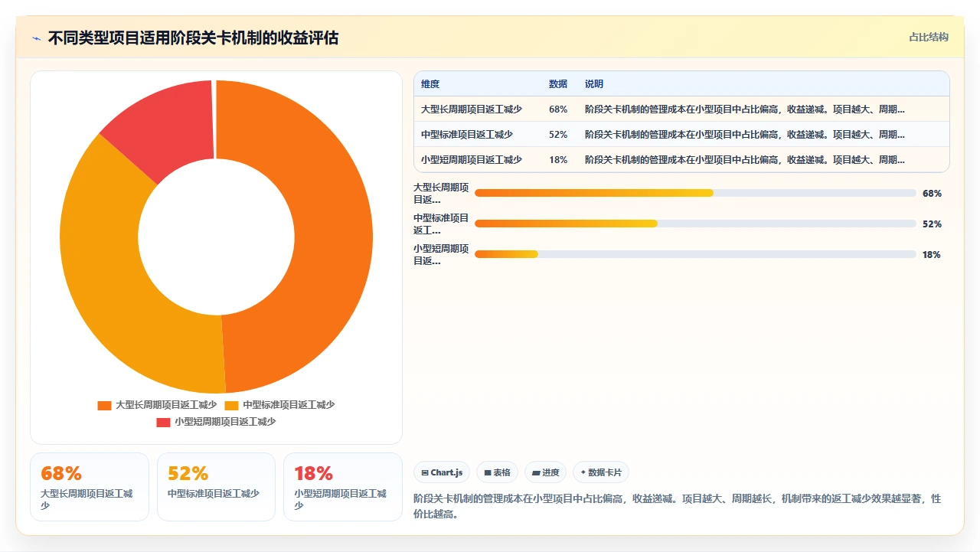This screenshot has height=552, width=980.
Task: Click progress label 中型标准项目返工…
Action: pos(441,224)
